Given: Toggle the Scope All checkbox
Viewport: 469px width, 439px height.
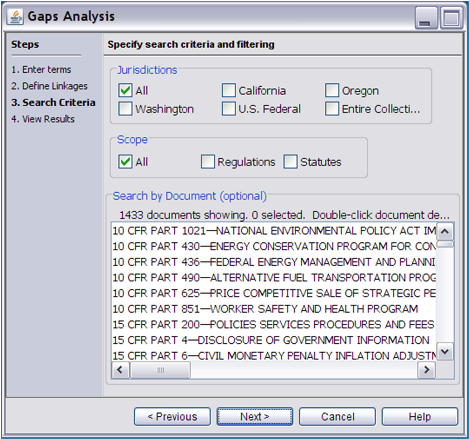Looking at the screenshot, I should click(x=125, y=162).
